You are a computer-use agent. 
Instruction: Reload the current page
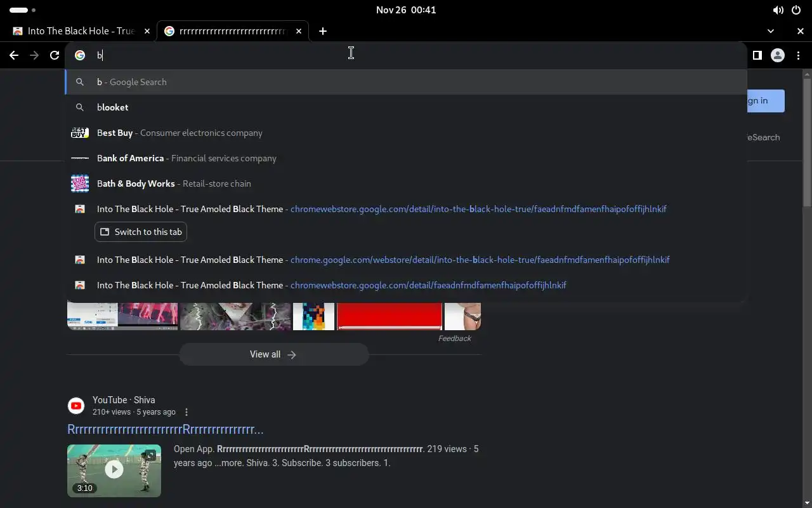click(55, 55)
